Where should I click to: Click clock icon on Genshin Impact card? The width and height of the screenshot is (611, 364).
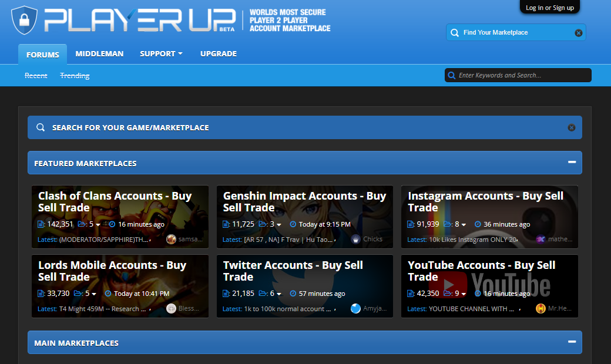click(x=293, y=224)
